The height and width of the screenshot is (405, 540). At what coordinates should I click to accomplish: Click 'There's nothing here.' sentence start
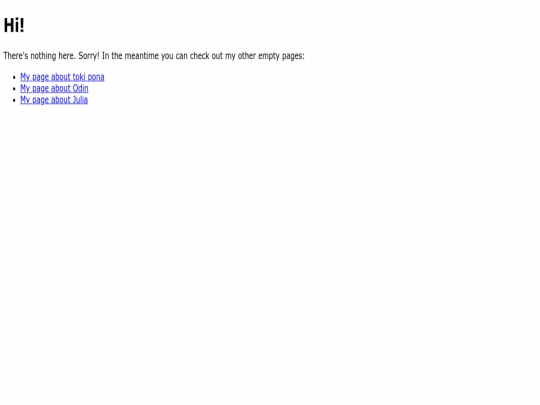[39, 56]
